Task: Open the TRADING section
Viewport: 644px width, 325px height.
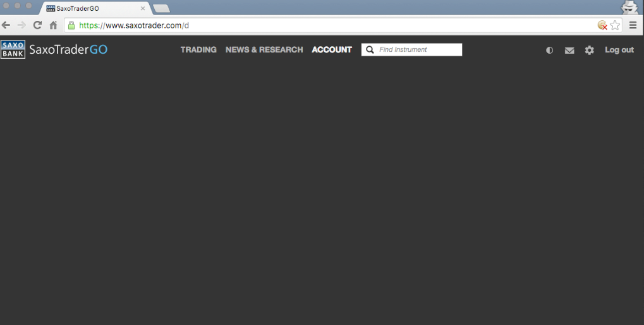Action: click(x=198, y=49)
